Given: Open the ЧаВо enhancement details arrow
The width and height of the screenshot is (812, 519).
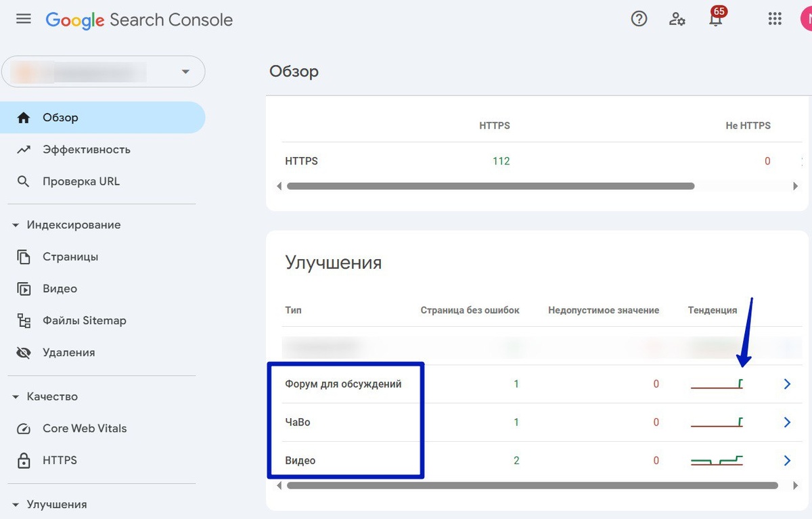Looking at the screenshot, I should click(x=787, y=422).
